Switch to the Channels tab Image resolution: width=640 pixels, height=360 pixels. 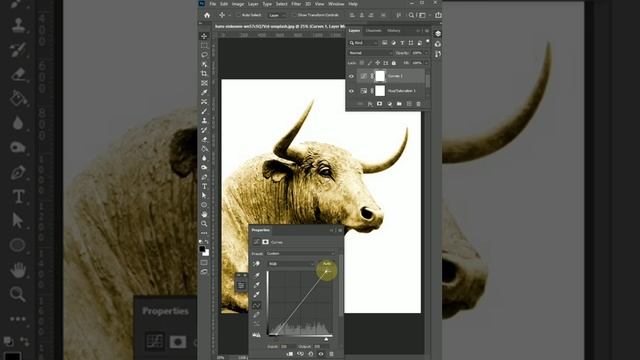pos(373,31)
